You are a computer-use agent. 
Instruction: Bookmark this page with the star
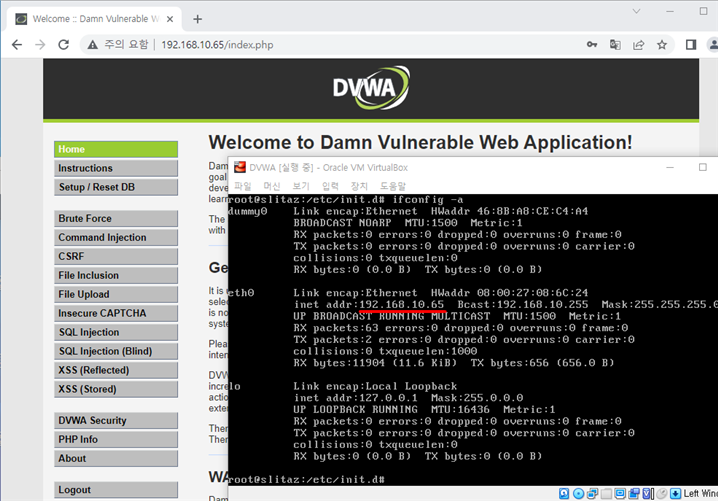662,44
